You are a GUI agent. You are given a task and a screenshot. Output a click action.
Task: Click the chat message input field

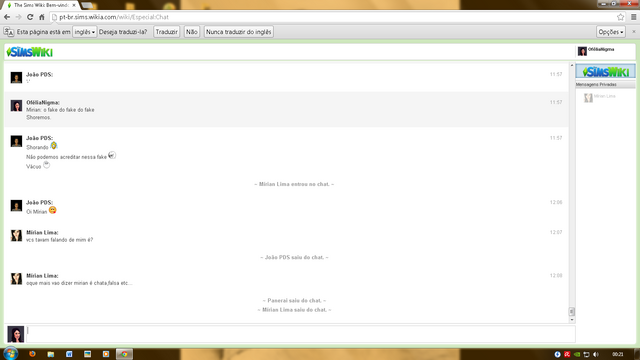301,334
